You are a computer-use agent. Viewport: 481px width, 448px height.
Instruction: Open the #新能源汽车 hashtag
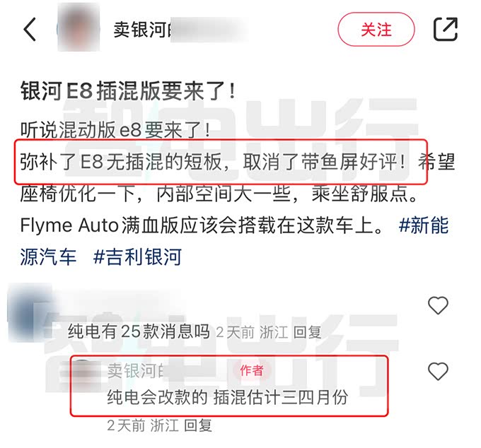pos(424,225)
